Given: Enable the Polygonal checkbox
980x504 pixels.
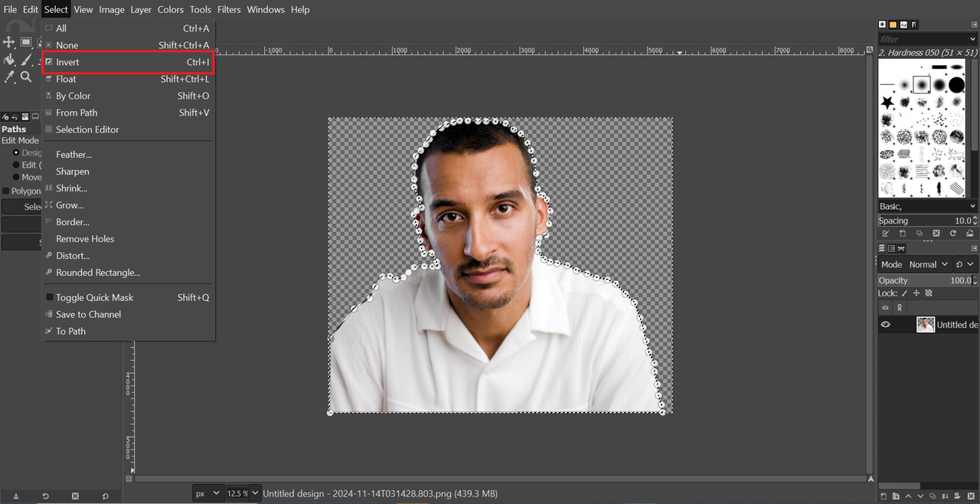Looking at the screenshot, I should click(6, 191).
